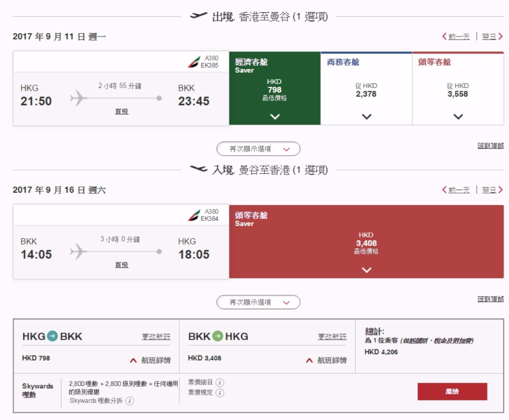Viewport: 509px width, 420px height.
Task: Click fare breakdown (票價細目) info icon
Action: point(220,382)
